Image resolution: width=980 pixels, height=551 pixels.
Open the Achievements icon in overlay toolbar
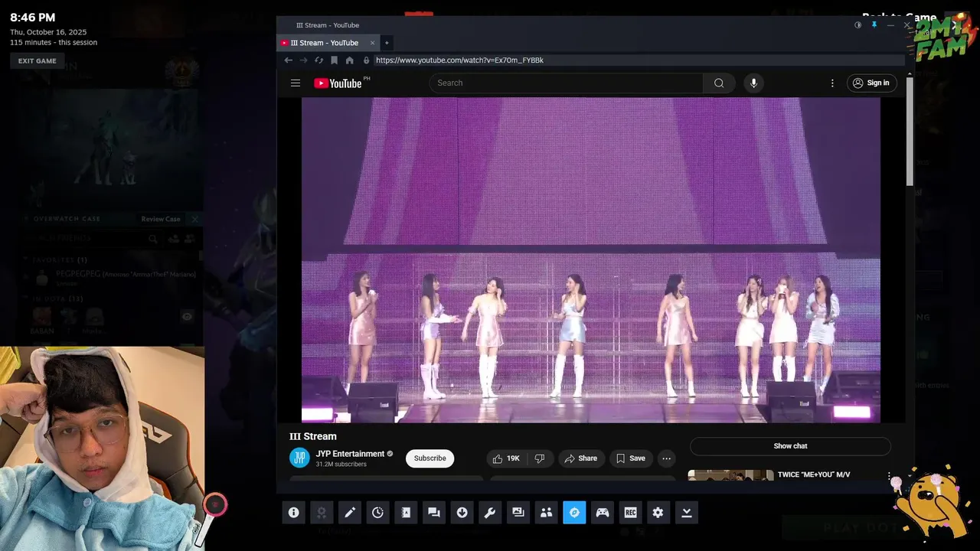(322, 513)
